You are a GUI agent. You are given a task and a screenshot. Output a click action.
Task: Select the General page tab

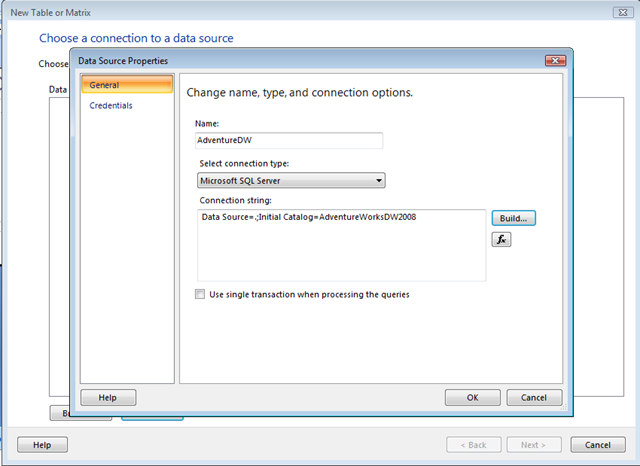(127, 85)
